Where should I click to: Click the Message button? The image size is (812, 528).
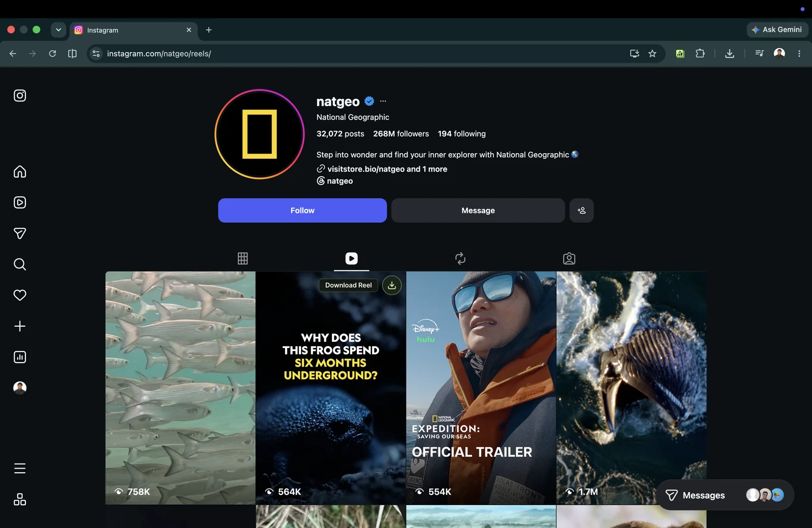(x=478, y=210)
